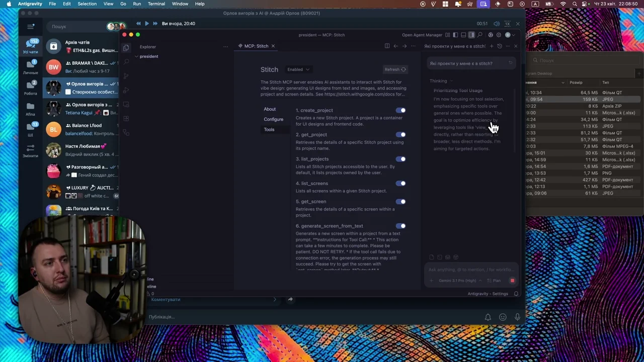Open Remote Explorer view in activity bar
This screenshot has width=644, height=362.
click(x=126, y=104)
